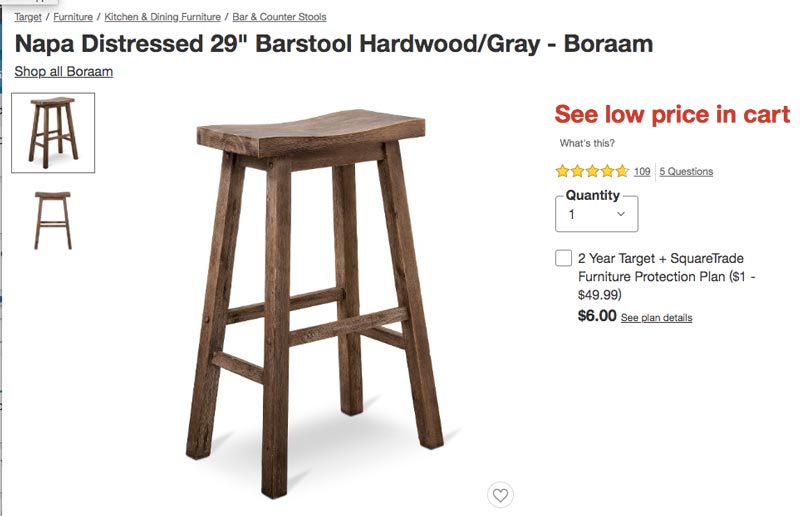Select the first barstool thumbnail
The height and width of the screenshot is (516, 800).
point(53,132)
